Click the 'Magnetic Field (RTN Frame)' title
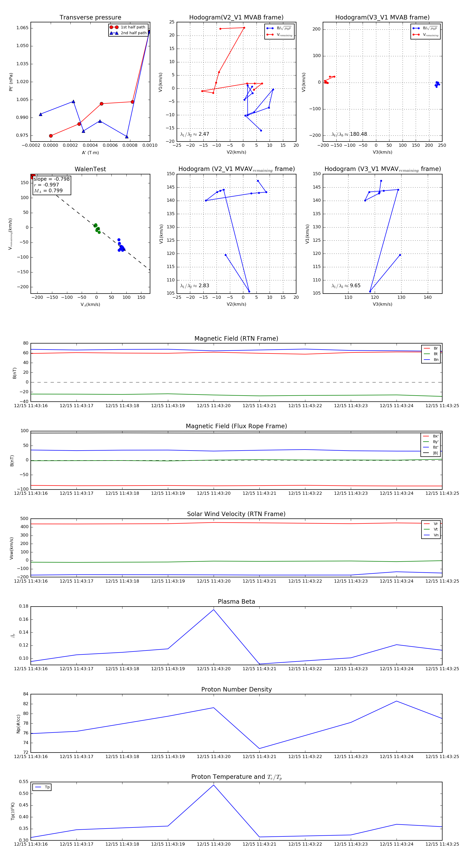This screenshot has height=868, width=473. point(236,339)
